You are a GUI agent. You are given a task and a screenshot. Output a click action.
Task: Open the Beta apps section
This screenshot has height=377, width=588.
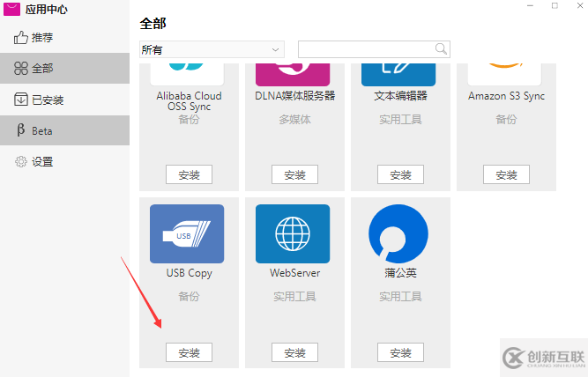pos(64,130)
